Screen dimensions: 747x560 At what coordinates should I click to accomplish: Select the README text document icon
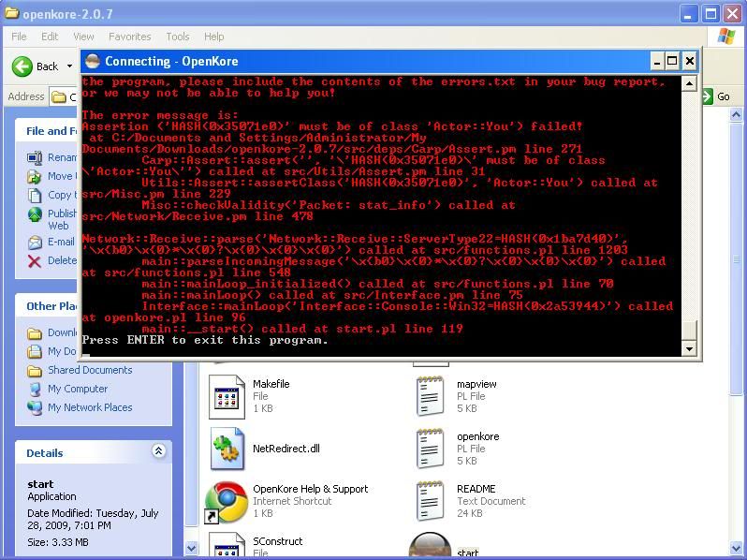[431, 501]
